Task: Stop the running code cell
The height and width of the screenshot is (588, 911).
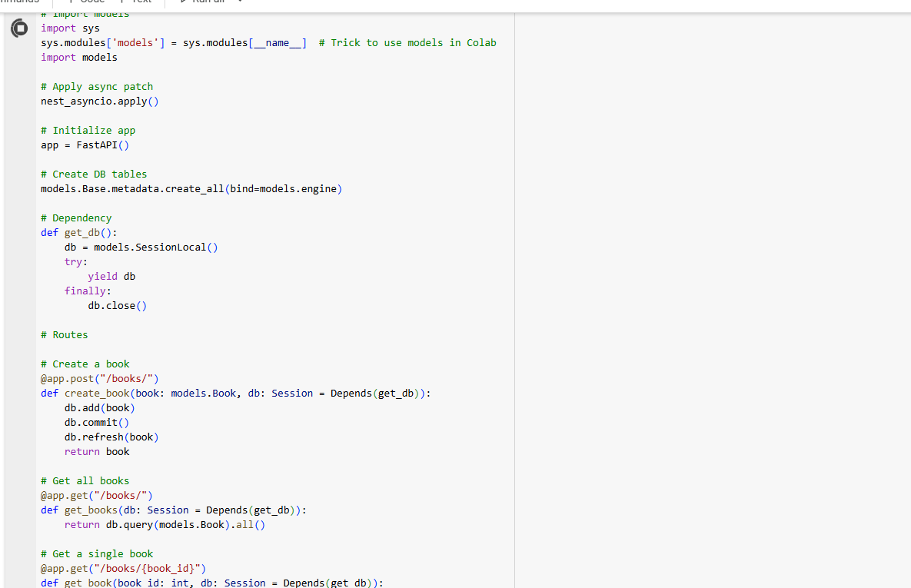Action: click(19, 28)
